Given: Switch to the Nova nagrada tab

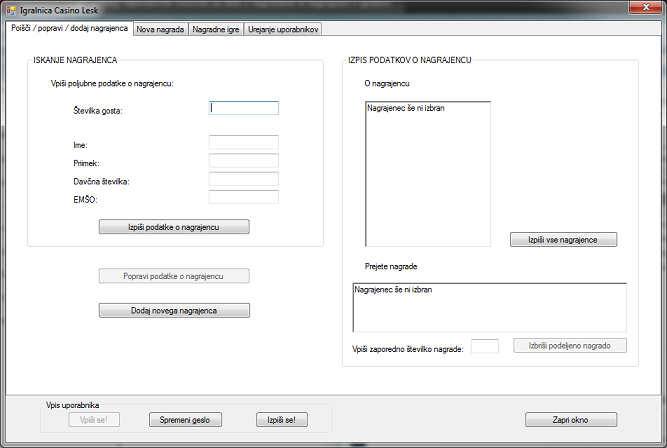Looking at the screenshot, I should [x=160, y=30].
